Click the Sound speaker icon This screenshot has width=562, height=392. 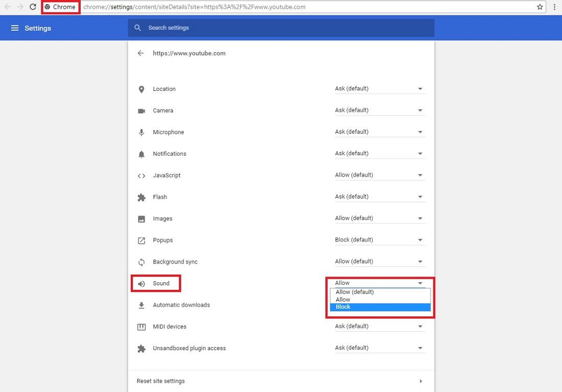click(x=142, y=283)
